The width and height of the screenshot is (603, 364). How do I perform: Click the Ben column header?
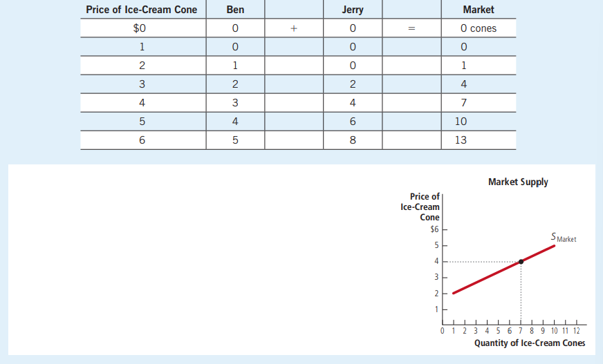click(235, 10)
